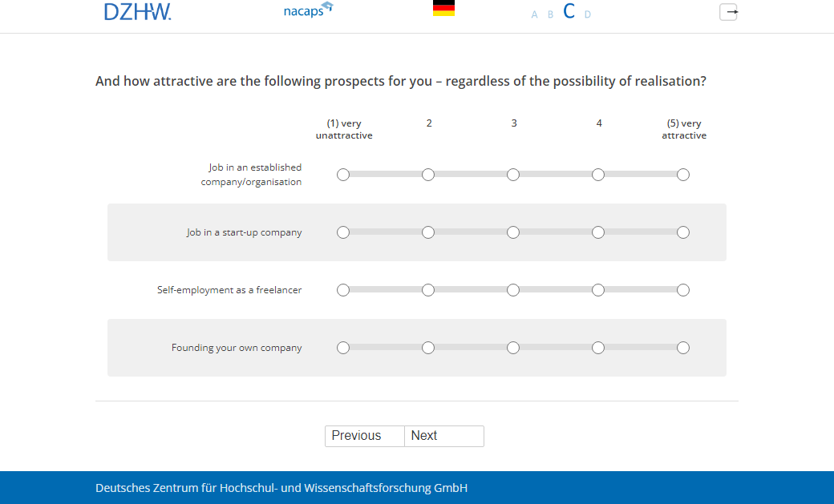834x504 pixels.
Task: Click the DZHW logo
Action: pos(137,12)
